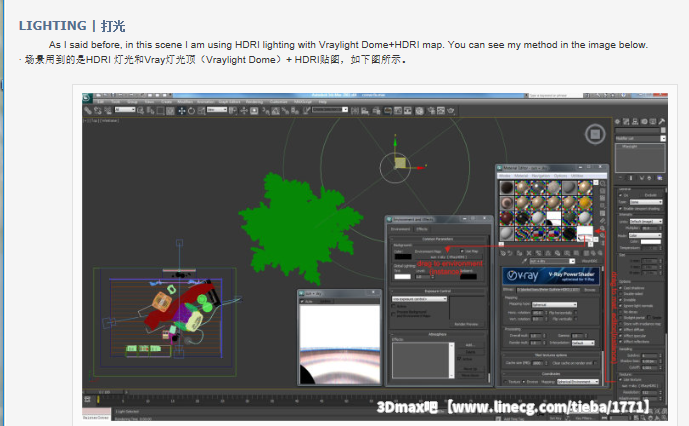Click the Background Color swatch in Environment
Screen dimensions: 689x426
pyautogui.click(x=403, y=257)
